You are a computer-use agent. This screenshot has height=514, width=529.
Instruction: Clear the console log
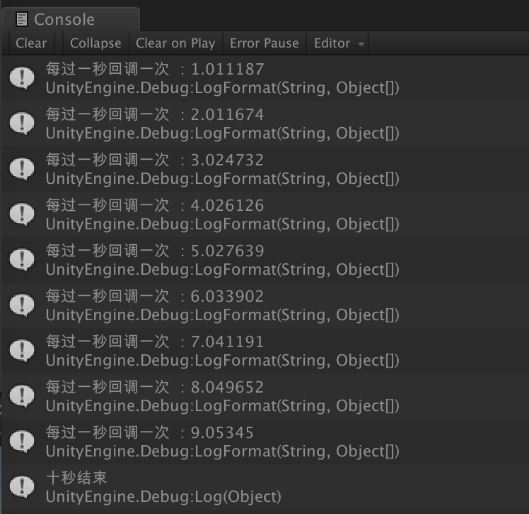pos(31,43)
